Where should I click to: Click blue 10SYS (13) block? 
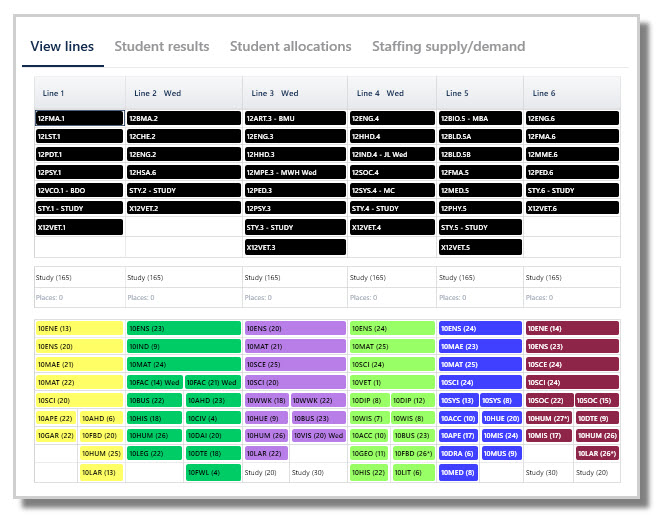[x=458, y=400]
